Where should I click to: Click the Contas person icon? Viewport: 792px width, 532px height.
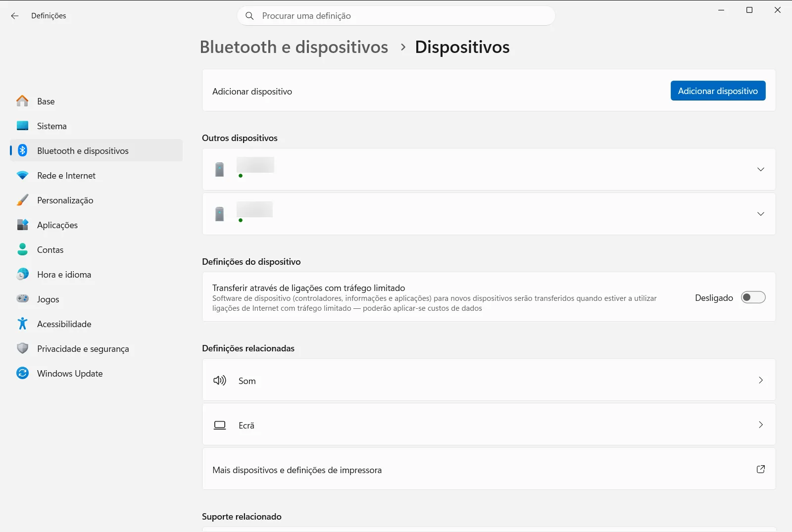pyautogui.click(x=22, y=249)
